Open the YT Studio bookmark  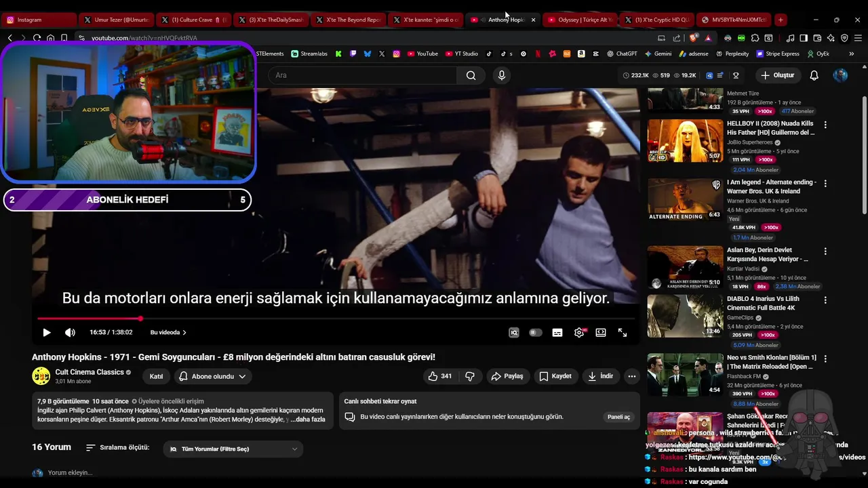[x=462, y=54]
